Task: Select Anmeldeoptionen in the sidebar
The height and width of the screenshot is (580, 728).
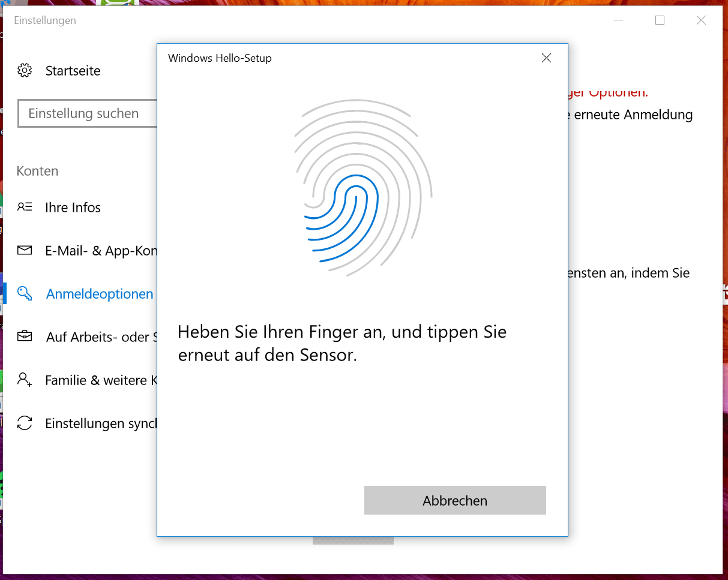Action: coord(100,294)
